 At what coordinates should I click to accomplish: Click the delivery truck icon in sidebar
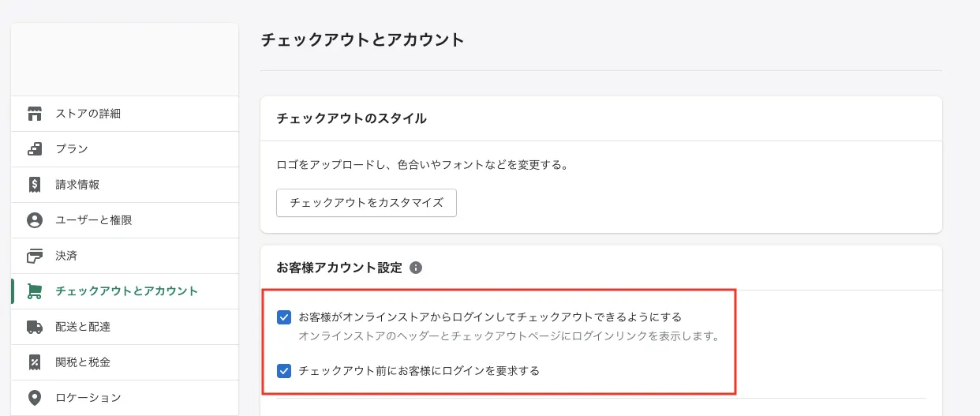[34, 327]
